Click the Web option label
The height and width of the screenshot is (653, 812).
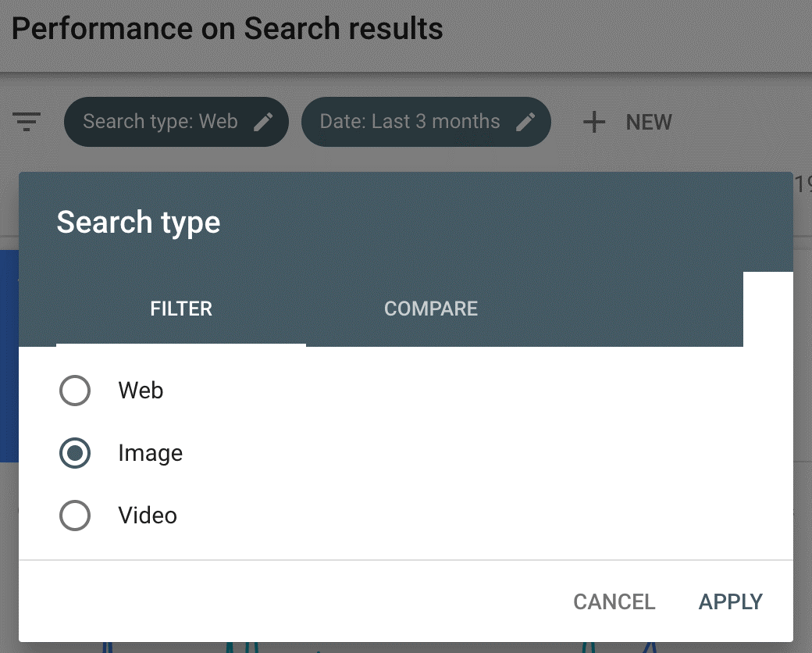coord(141,391)
